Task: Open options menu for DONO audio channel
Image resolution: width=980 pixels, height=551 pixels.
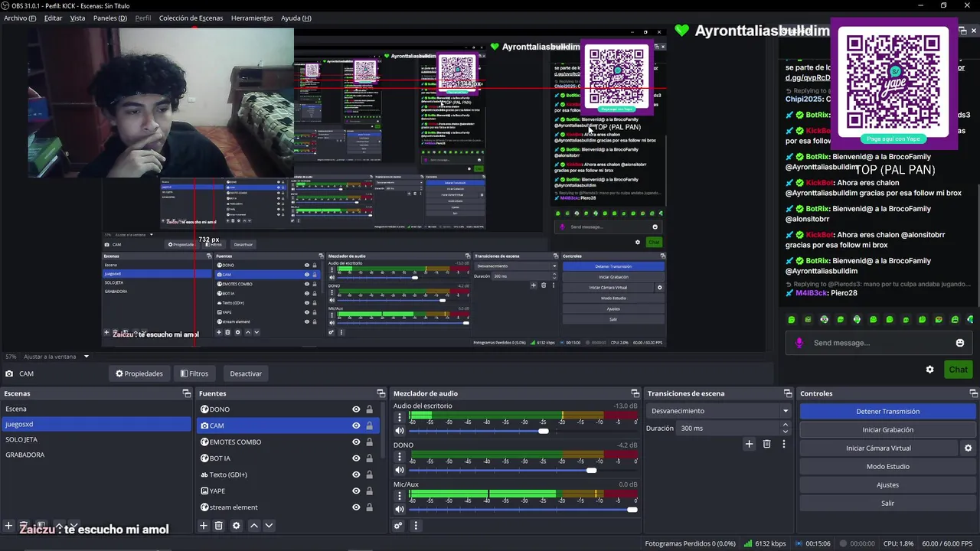Action: tap(399, 457)
